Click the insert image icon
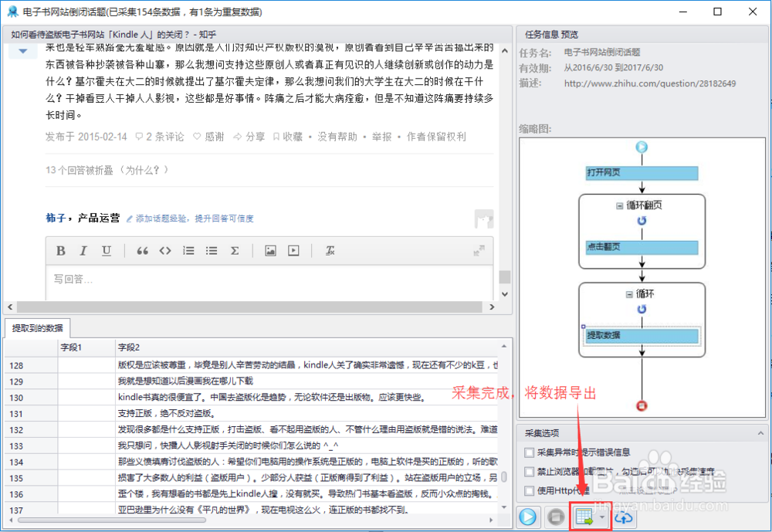Image resolution: width=772 pixels, height=532 pixels. pos(270,251)
